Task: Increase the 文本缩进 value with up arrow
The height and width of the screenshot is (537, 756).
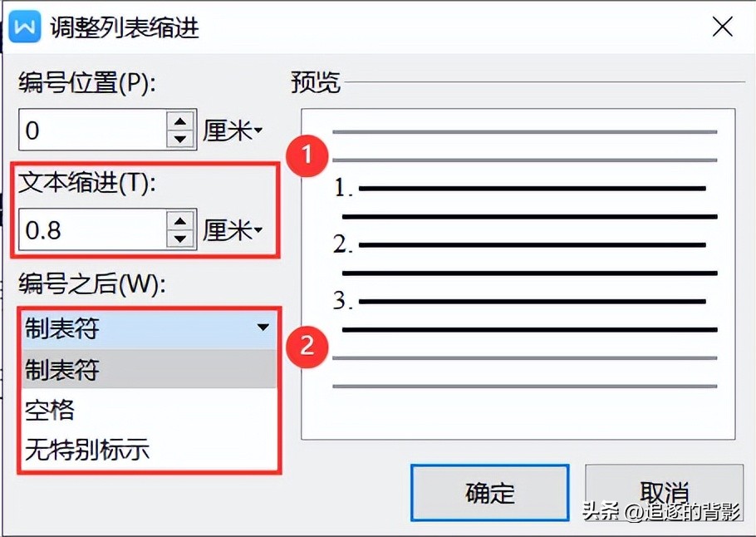Action: click(x=180, y=220)
